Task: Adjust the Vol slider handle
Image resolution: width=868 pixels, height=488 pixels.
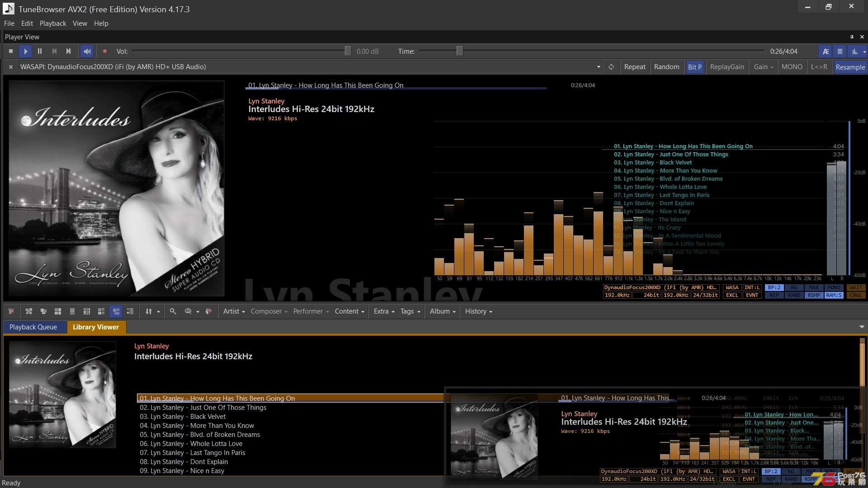Action: (x=348, y=51)
